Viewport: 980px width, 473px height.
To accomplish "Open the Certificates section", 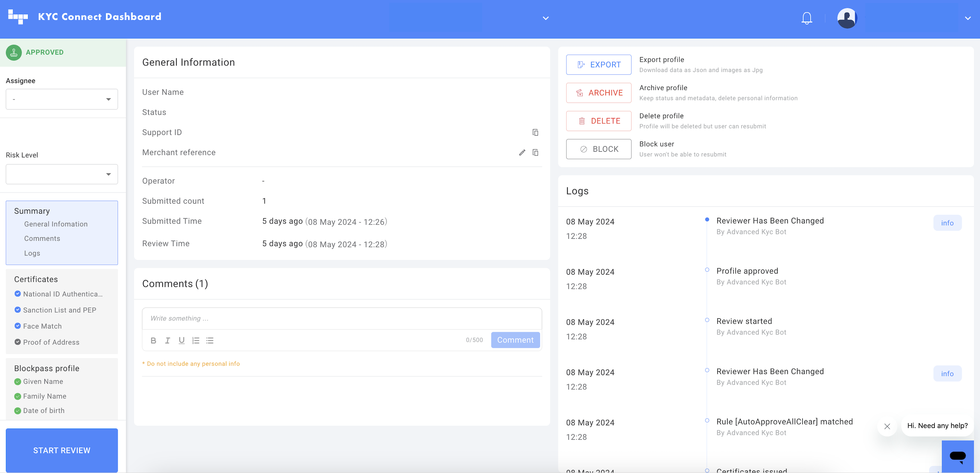I will point(36,279).
